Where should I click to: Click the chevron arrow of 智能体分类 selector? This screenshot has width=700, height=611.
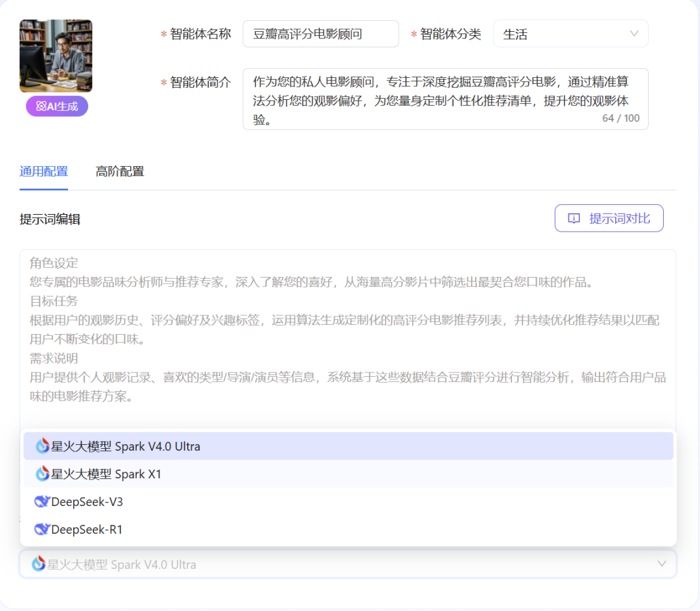[634, 34]
